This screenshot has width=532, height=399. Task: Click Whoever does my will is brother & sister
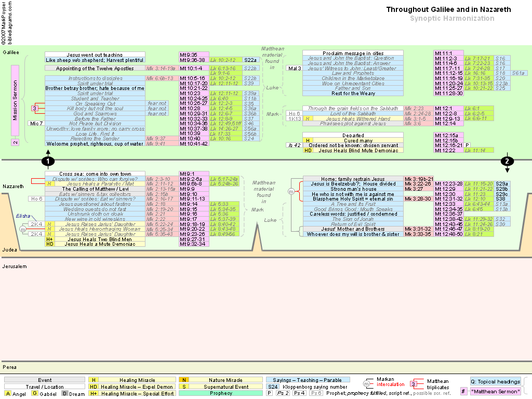353,234
